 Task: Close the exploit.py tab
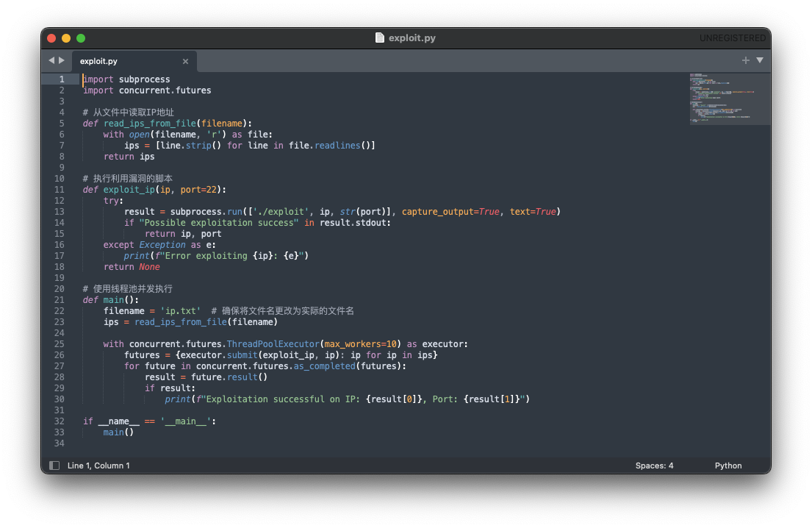pyautogui.click(x=185, y=61)
